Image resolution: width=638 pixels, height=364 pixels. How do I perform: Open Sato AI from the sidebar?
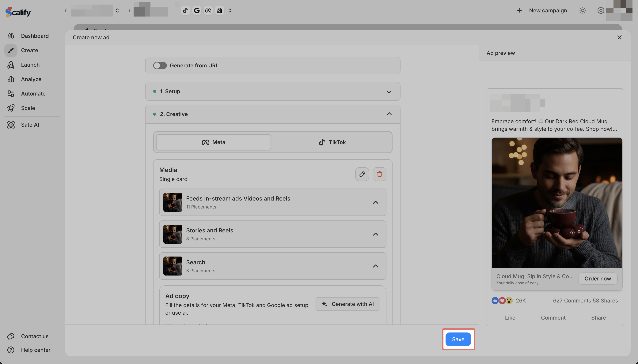coord(30,125)
